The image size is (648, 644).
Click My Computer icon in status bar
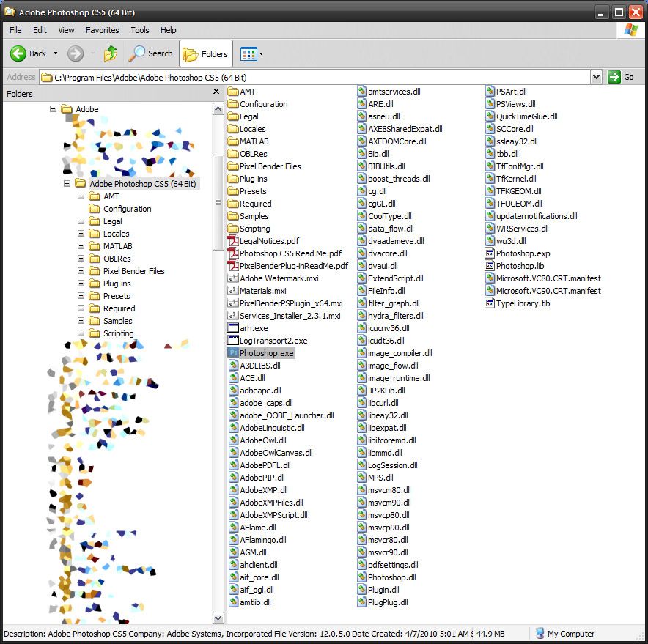[x=540, y=633]
